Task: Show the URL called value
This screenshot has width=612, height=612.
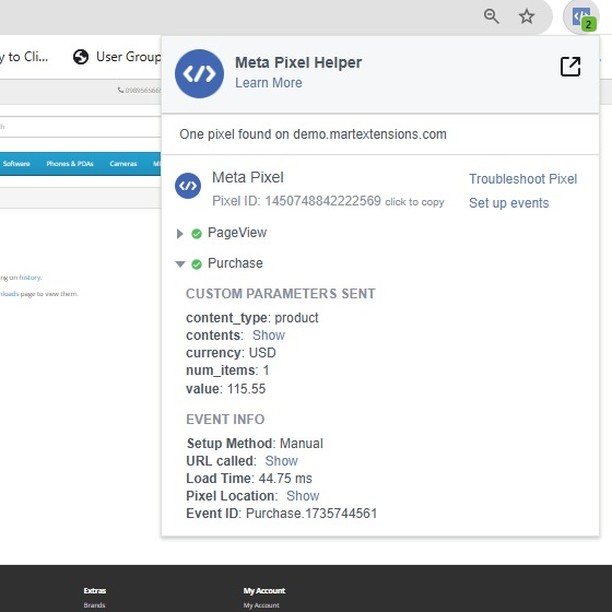Action: pos(281,461)
